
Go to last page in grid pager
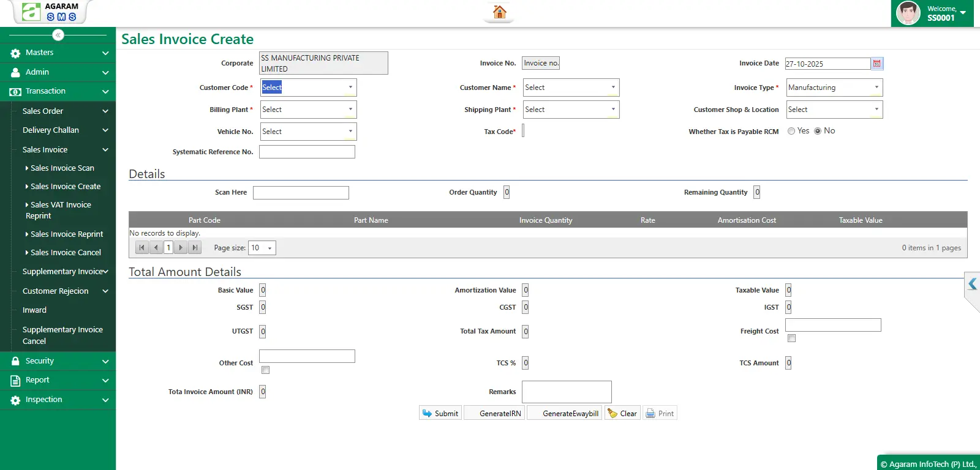click(x=195, y=248)
